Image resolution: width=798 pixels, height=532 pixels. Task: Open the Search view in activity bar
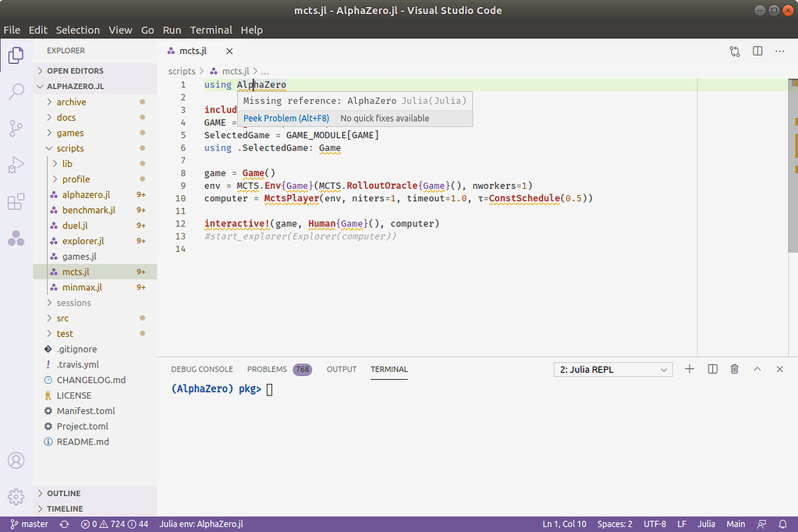[16, 92]
